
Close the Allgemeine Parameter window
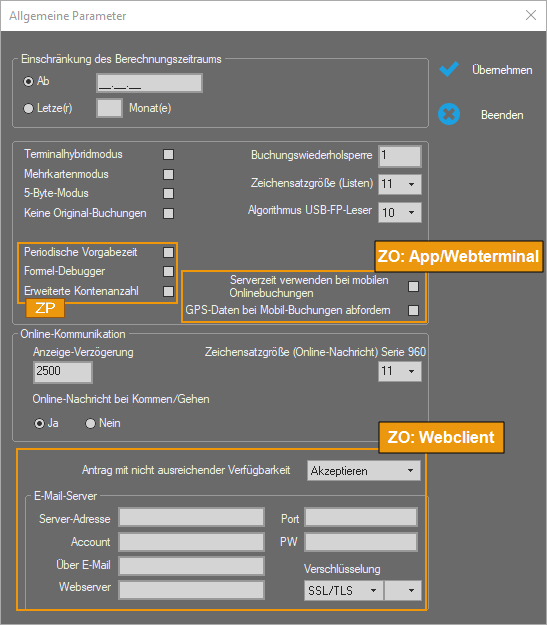pyautogui.click(x=531, y=15)
